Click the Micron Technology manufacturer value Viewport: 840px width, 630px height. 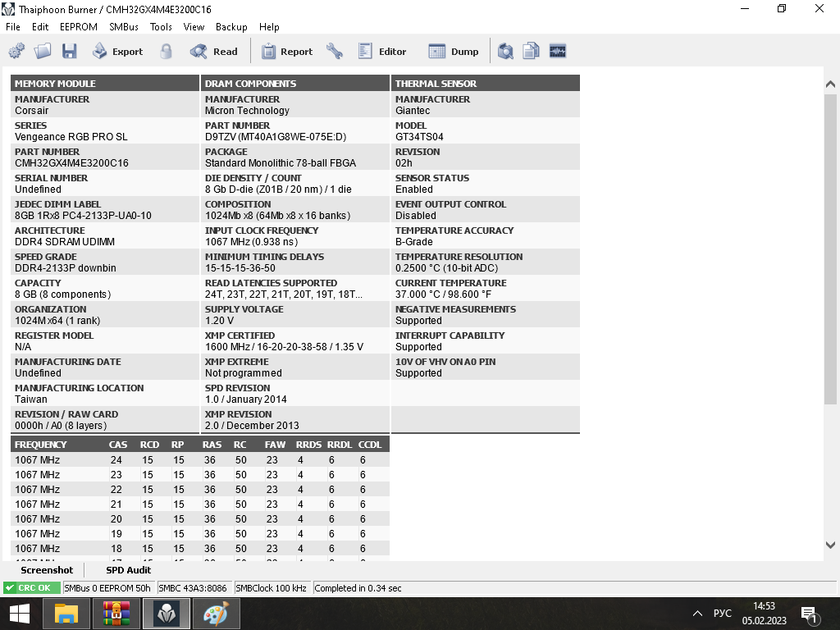coord(247,111)
